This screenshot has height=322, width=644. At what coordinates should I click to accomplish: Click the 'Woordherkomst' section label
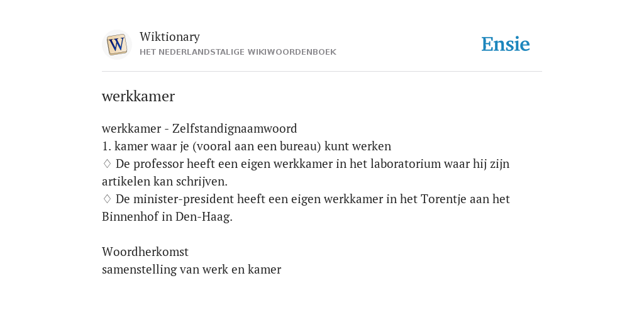[145, 252]
